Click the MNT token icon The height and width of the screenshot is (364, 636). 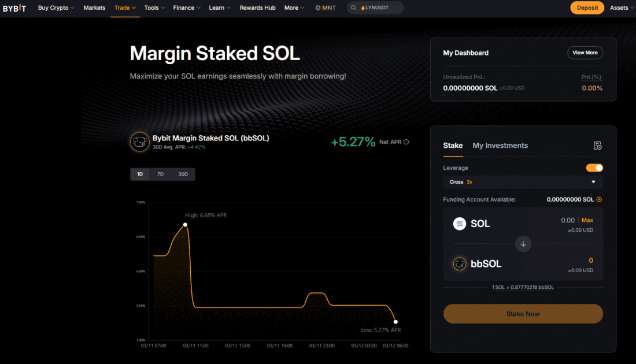pos(317,8)
